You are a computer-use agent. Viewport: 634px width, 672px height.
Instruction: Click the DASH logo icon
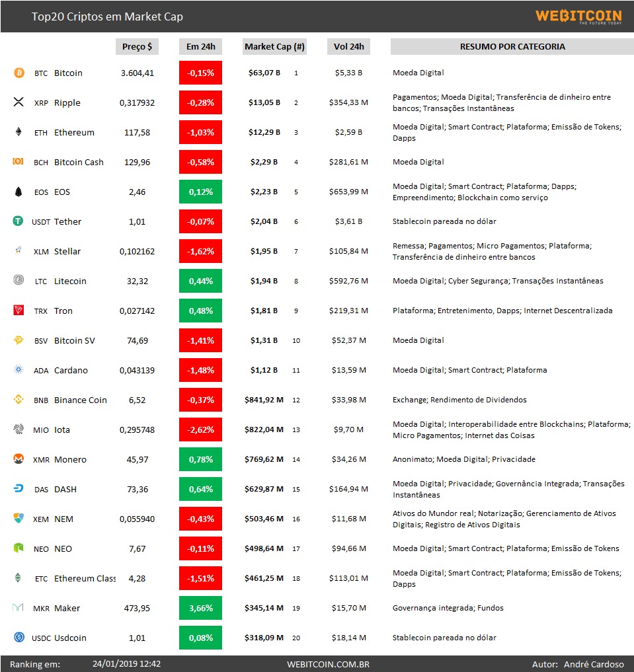(x=19, y=488)
